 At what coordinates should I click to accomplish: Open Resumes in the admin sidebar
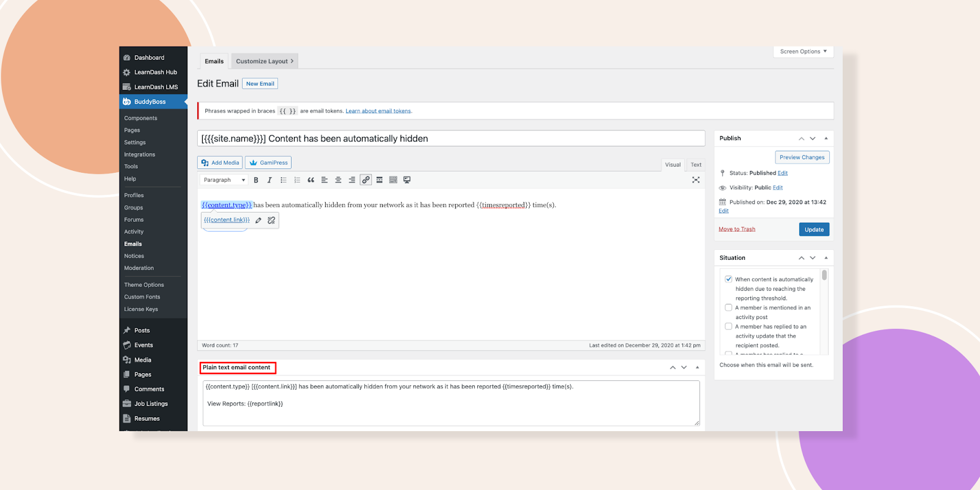(x=153, y=419)
